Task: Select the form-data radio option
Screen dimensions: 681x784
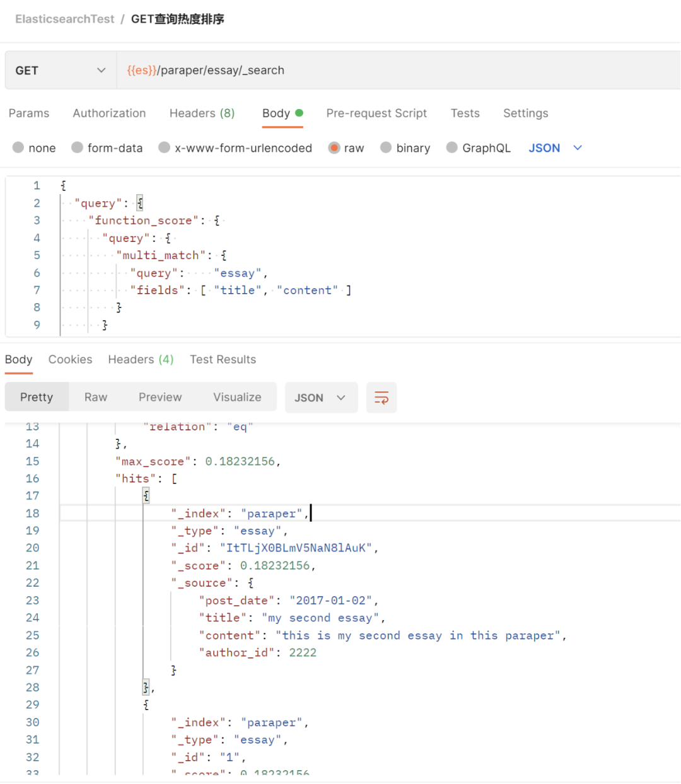Action: pyautogui.click(x=78, y=147)
